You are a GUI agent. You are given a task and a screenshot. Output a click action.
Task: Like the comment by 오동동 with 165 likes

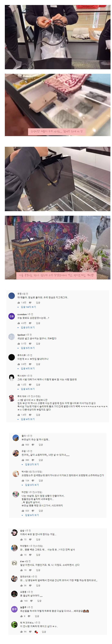[x=22, y=601]
